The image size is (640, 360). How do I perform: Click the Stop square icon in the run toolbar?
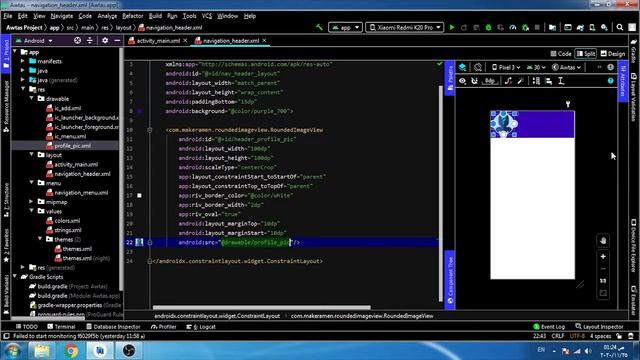click(537, 27)
